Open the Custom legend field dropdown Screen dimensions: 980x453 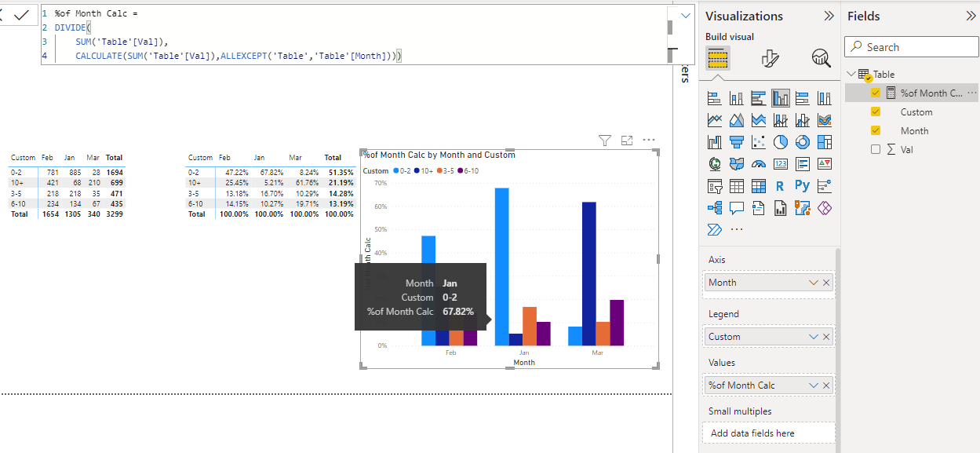(814, 337)
